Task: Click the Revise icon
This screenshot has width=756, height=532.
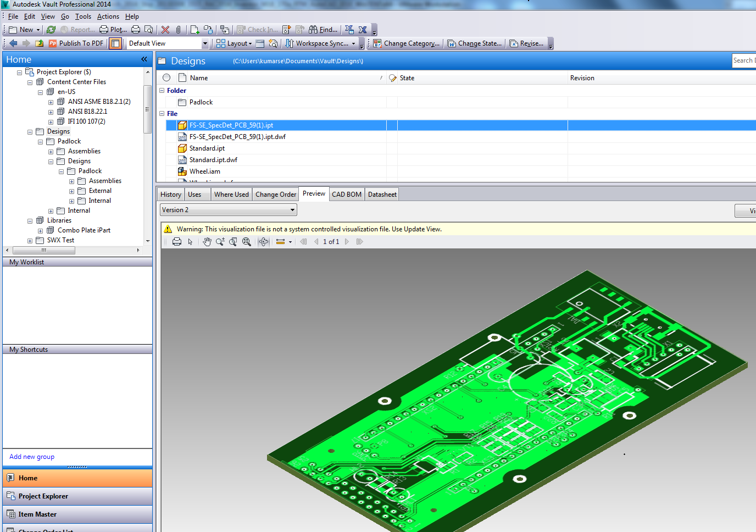Action: [x=514, y=43]
